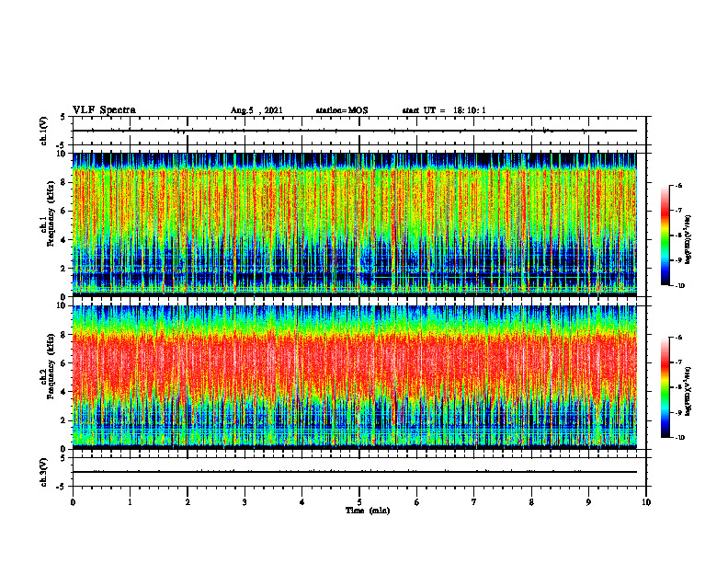Click the '4' tick on the time axis
Screen dimensions: 728x563
coord(302,502)
